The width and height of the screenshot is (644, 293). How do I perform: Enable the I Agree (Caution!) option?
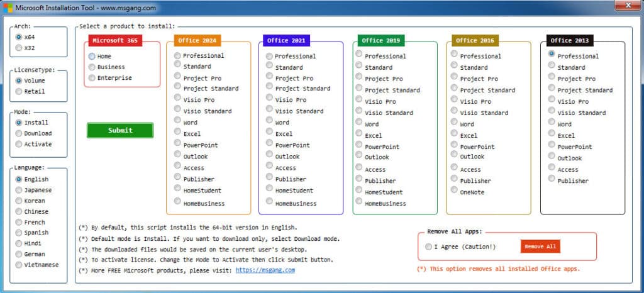point(429,246)
